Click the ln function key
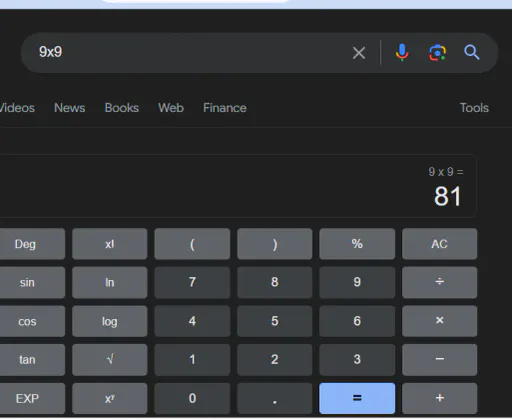 (x=110, y=282)
